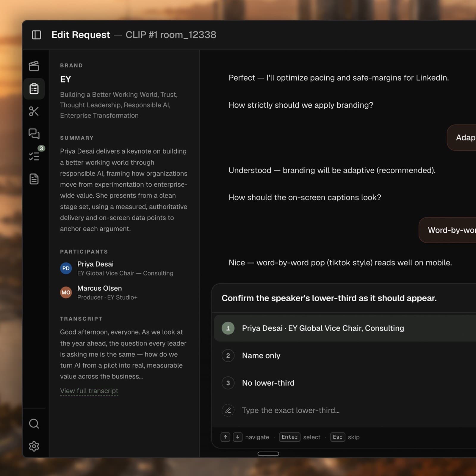The height and width of the screenshot is (476, 476).
Task: Click the MO avatar for Marcus Olsen
Action: [x=66, y=292]
